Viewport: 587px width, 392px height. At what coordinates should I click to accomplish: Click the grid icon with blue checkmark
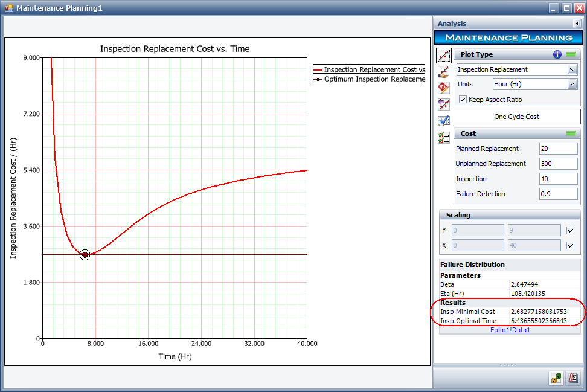pos(444,121)
